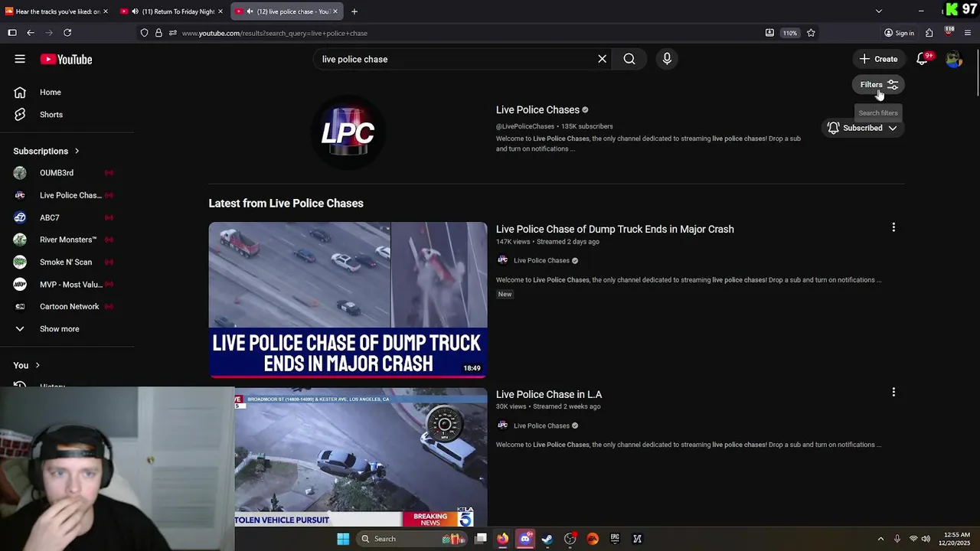Screen dimensions: 980x551
Task: Open the account avatar menu
Action: point(953,59)
